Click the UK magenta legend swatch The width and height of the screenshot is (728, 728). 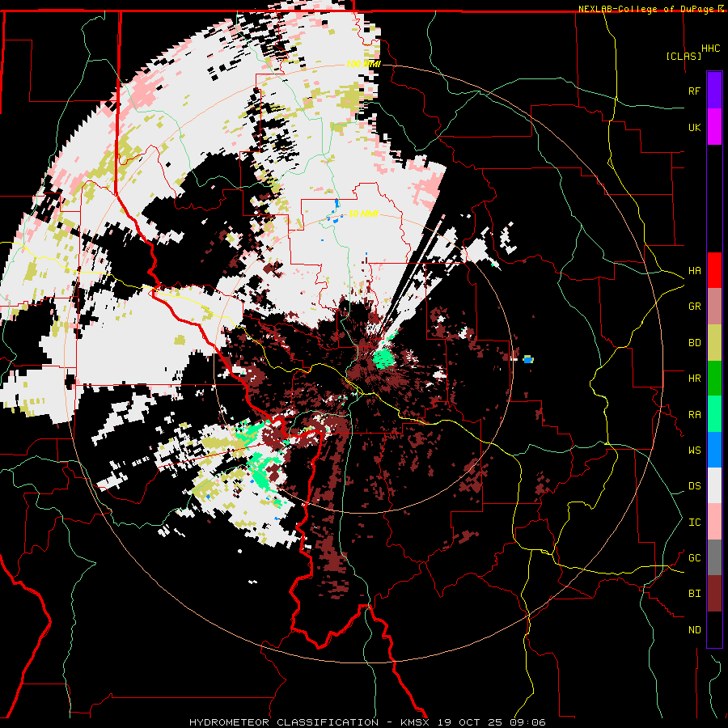point(714,127)
